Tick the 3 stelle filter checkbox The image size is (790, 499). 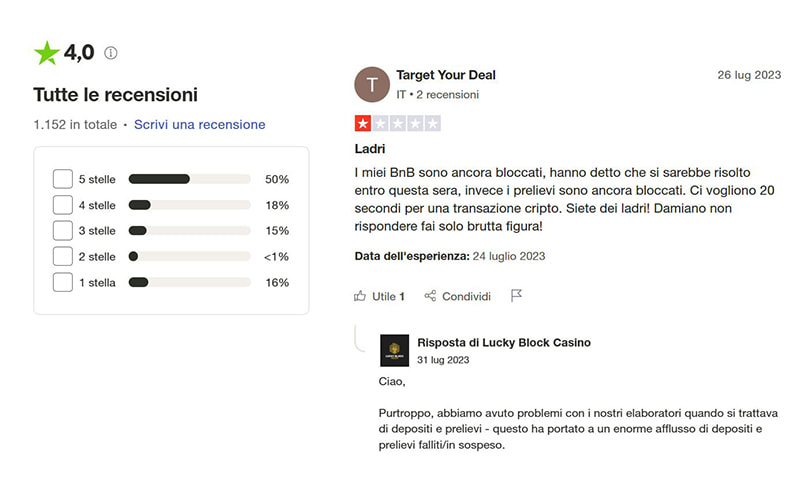[x=62, y=231]
